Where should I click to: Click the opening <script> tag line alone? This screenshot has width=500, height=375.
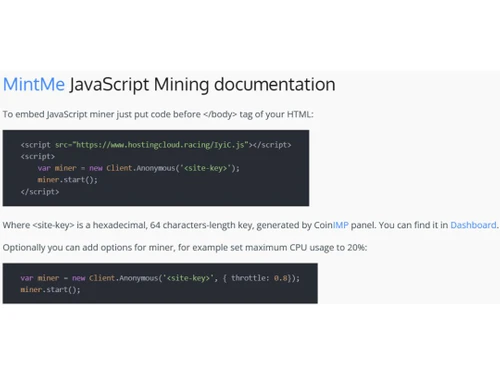pos(38,156)
